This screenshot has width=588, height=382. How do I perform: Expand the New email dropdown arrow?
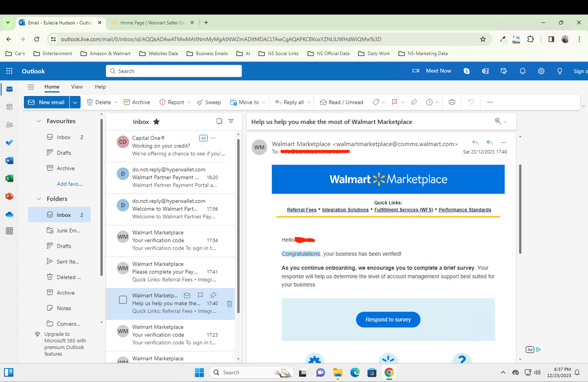click(x=75, y=102)
